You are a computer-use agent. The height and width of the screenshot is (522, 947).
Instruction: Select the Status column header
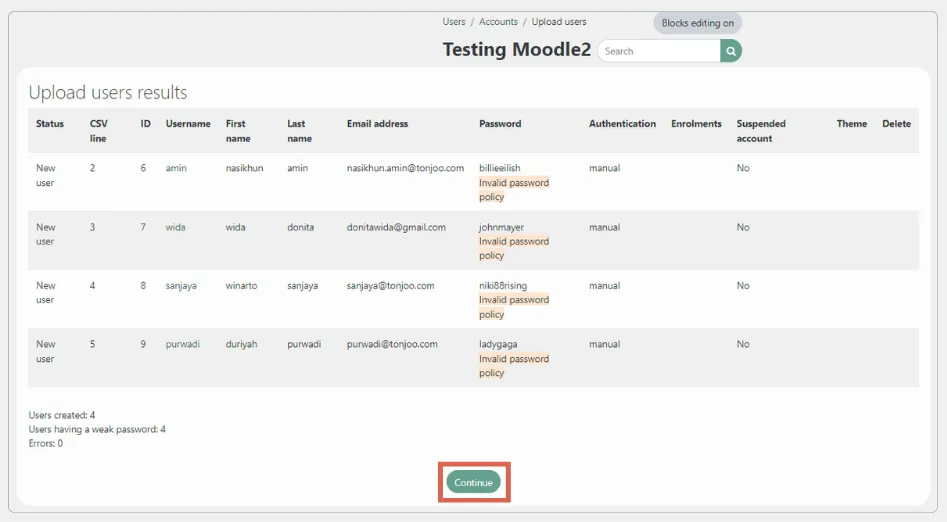[50, 124]
